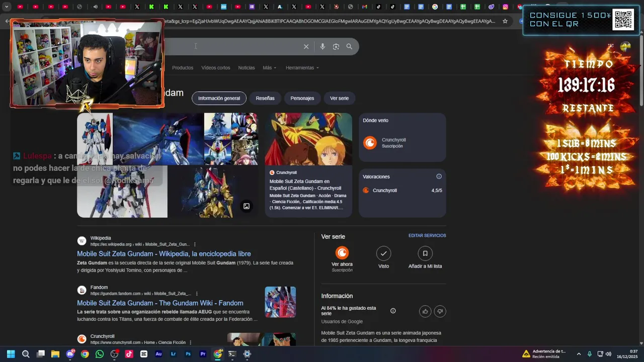The height and width of the screenshot is (362, 644).
Task: Give a thumbs up to the series
Action: point(425,311)
